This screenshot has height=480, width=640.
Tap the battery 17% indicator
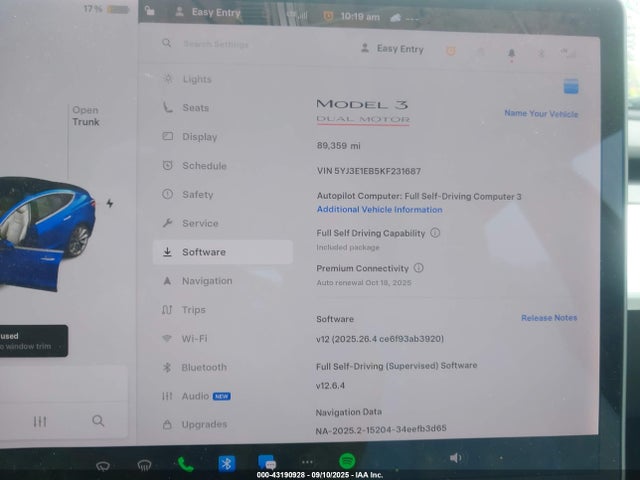[106, 9]
